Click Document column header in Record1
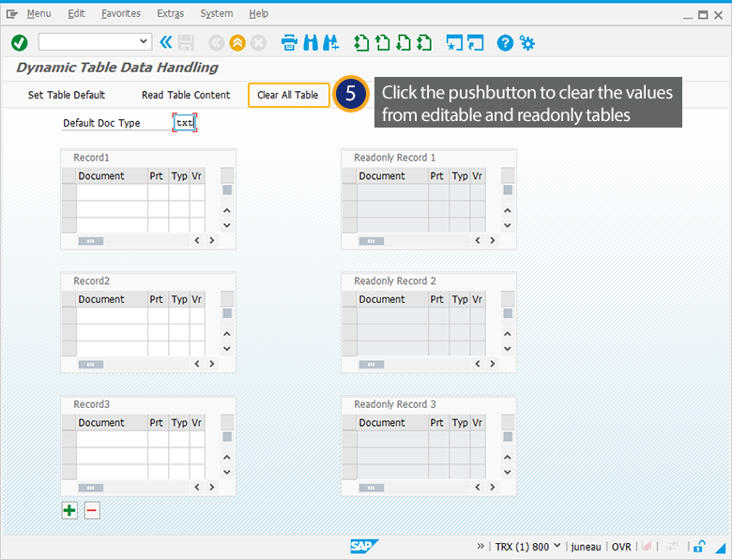 112,176
